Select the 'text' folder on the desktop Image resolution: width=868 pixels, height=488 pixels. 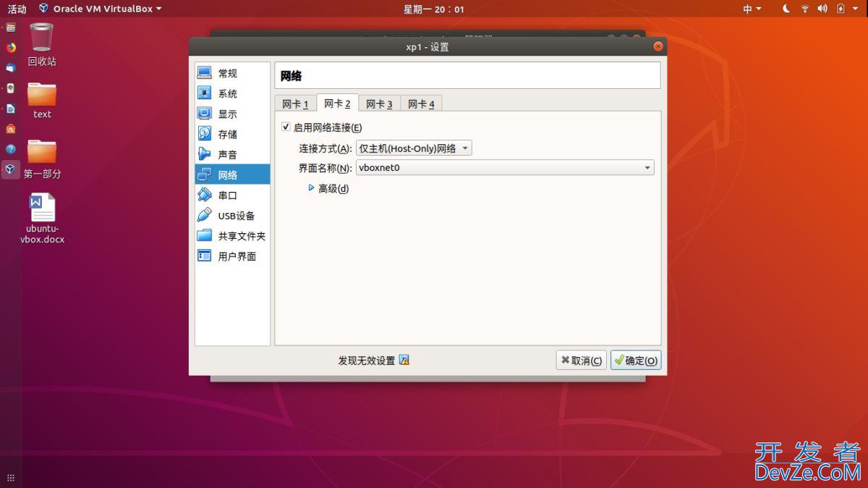coord(42,100)
